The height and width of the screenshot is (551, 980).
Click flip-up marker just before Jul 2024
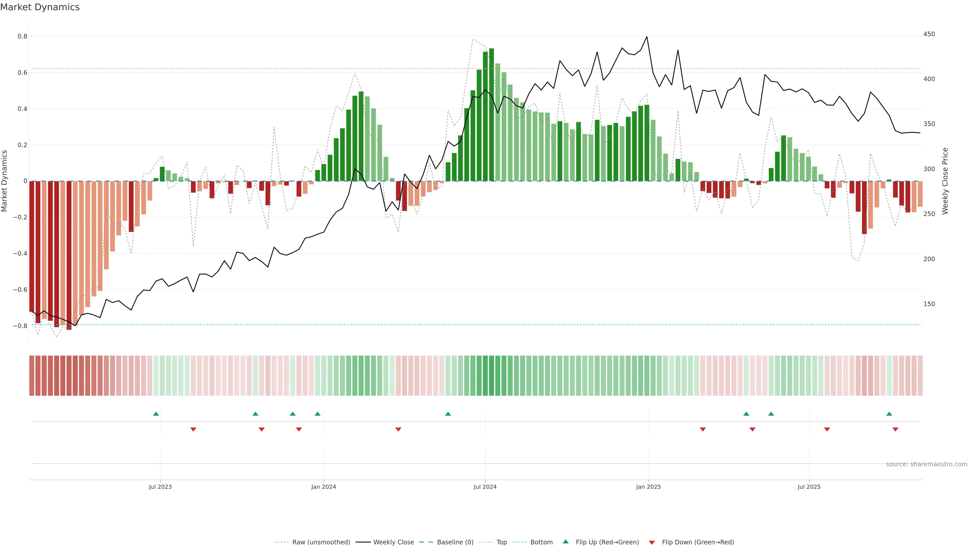coord(448,414)
